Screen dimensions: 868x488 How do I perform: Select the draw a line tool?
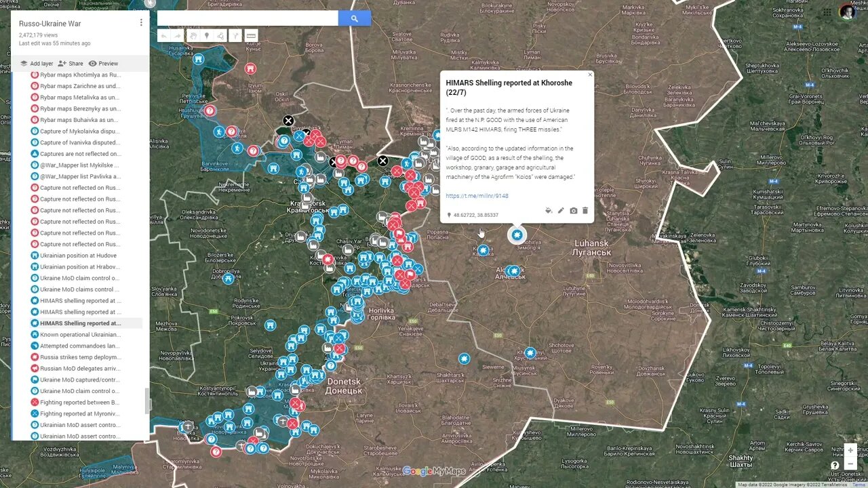coord(221,36)
